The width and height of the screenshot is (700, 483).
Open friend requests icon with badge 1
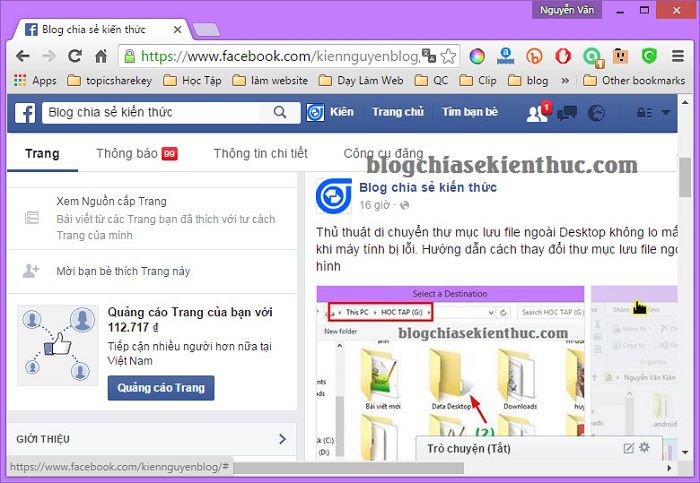coord(537,113)
